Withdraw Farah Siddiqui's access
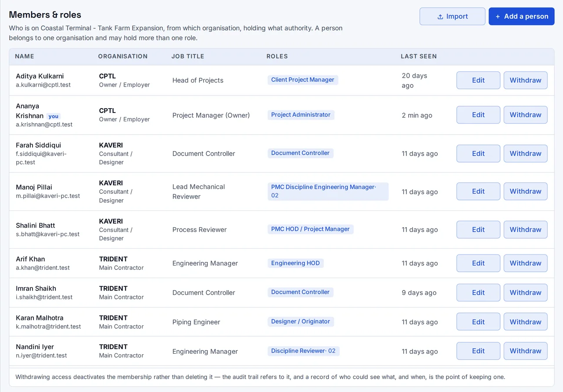 click(525, 153)
